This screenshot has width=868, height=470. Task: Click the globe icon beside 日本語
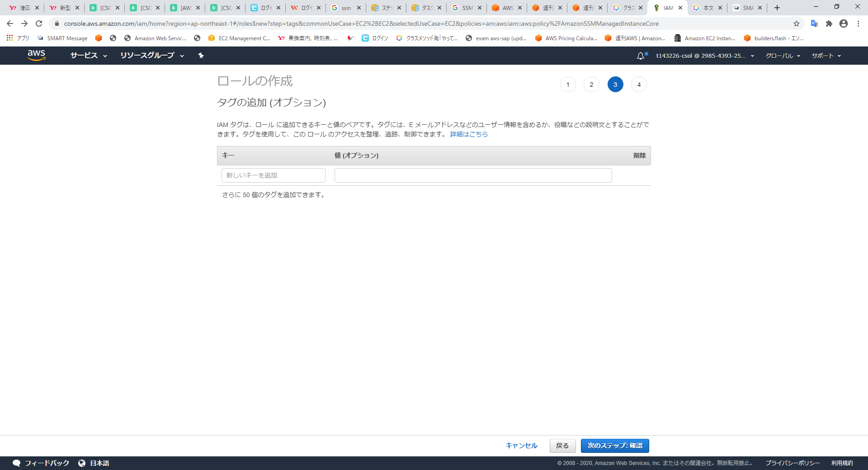tap(82, 463)
